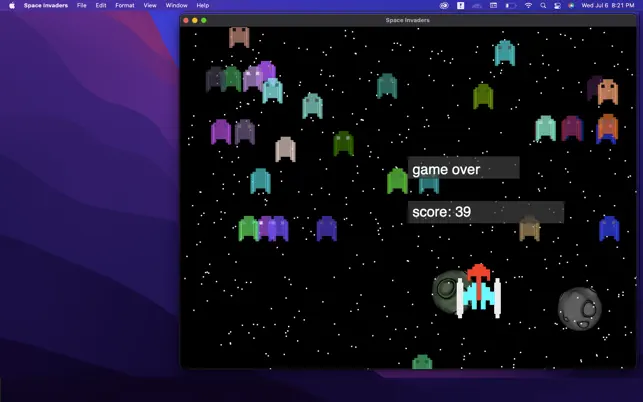Viewport: 643px width, 402px height.
Task: Open the View menu
Action: [150, 5]
